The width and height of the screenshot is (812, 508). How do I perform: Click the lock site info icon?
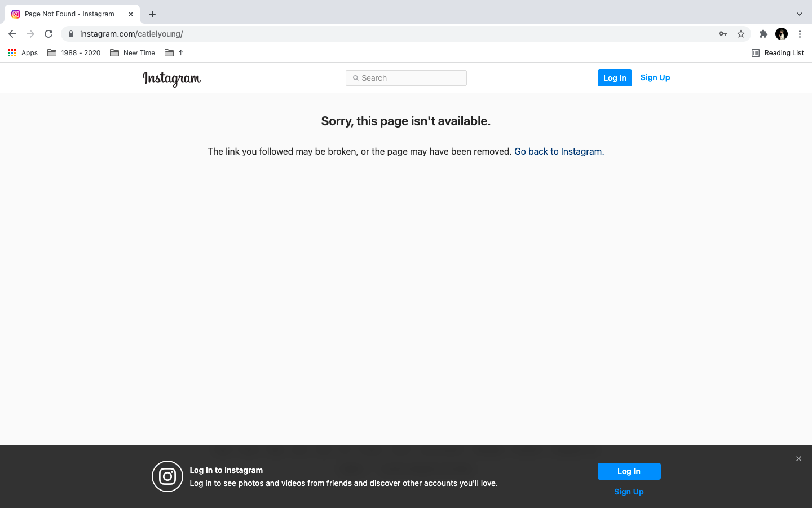tap(71, 34)
